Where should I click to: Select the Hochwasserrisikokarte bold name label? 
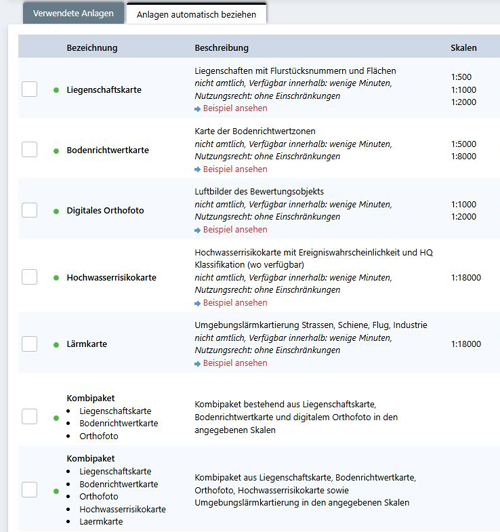(111, 278)
